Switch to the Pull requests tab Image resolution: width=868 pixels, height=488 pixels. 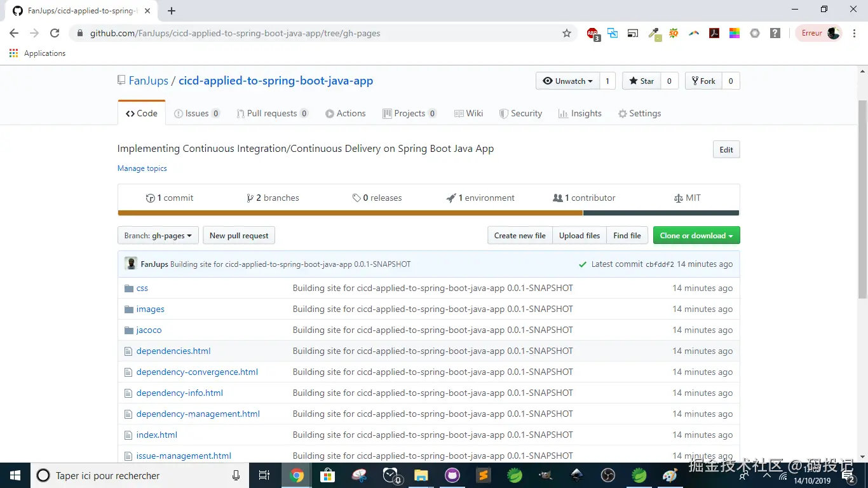click(272, 113)
